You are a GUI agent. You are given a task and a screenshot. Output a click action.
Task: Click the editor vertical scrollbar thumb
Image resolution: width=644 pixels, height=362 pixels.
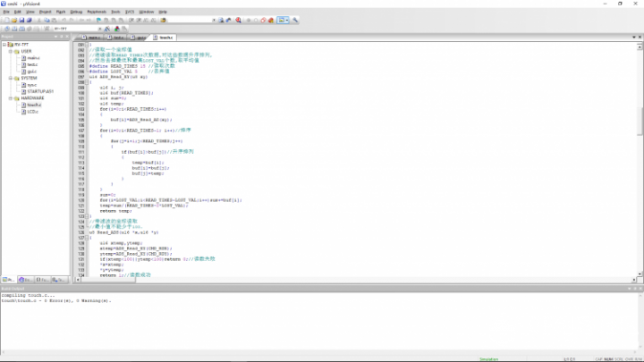pos(640,121)
